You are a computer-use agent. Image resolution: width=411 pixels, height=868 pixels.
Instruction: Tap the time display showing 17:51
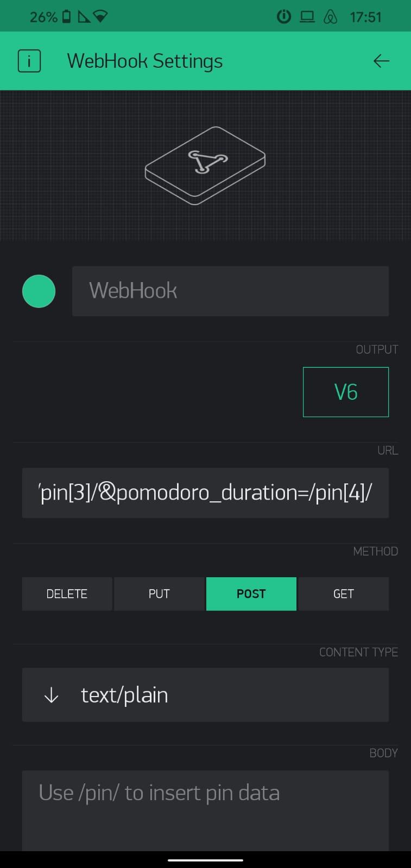click(x=366, y=17)
